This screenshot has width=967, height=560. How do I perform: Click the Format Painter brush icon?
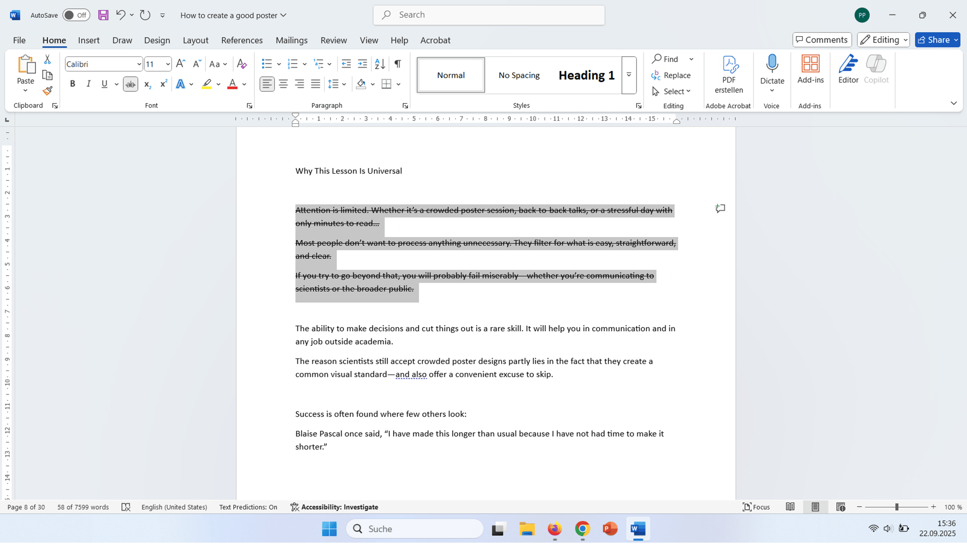48,91
